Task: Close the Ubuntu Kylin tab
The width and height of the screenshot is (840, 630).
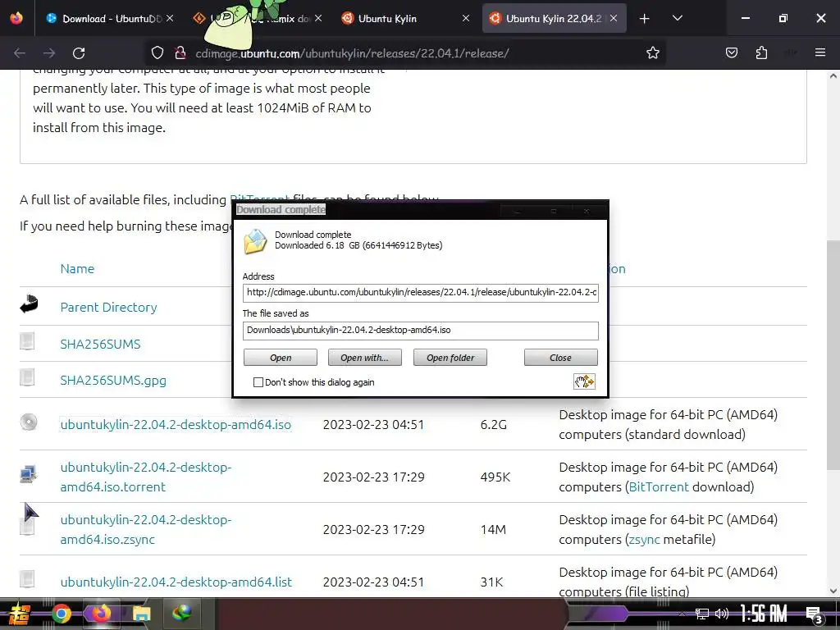Action: click(466, 18)
